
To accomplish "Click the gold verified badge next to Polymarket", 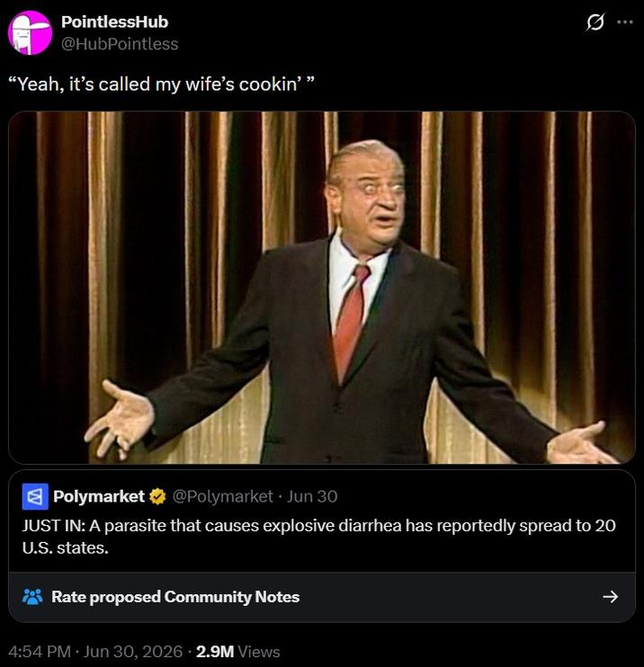I will [x=157, y=496].
